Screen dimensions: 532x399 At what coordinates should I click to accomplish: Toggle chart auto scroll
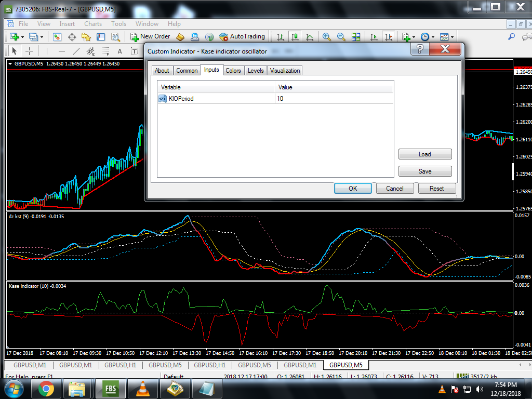(374, 37)
